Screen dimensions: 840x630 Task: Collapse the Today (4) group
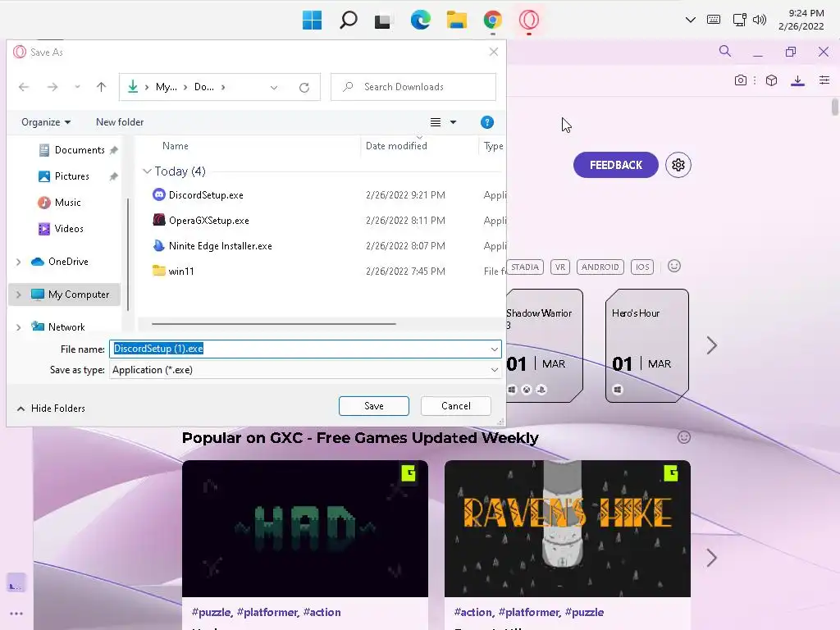[x=147, y=171]
